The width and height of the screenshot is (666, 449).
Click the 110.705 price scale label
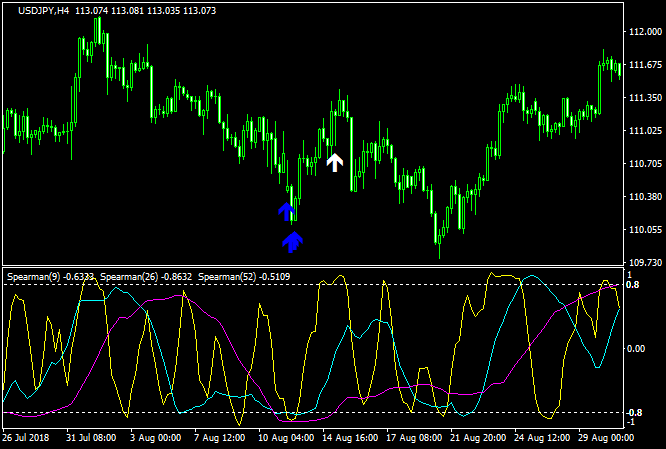pos(646,164)
